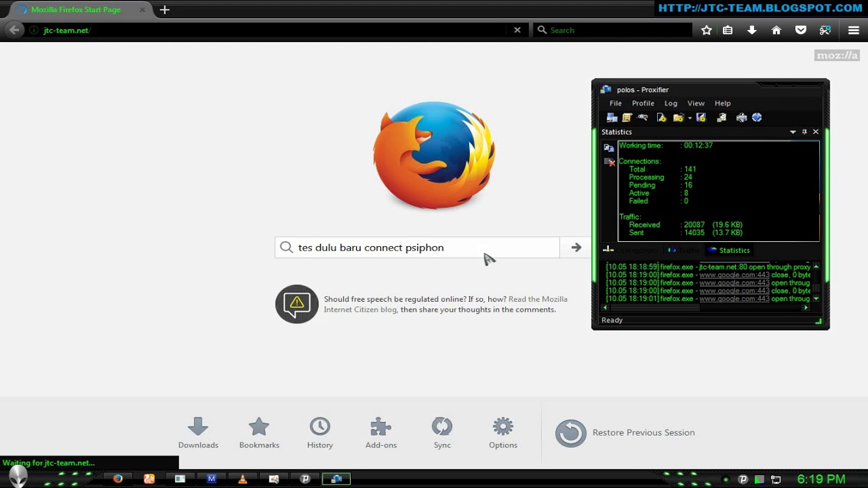Click Proxifier toolbar export icon

[722, 117]
